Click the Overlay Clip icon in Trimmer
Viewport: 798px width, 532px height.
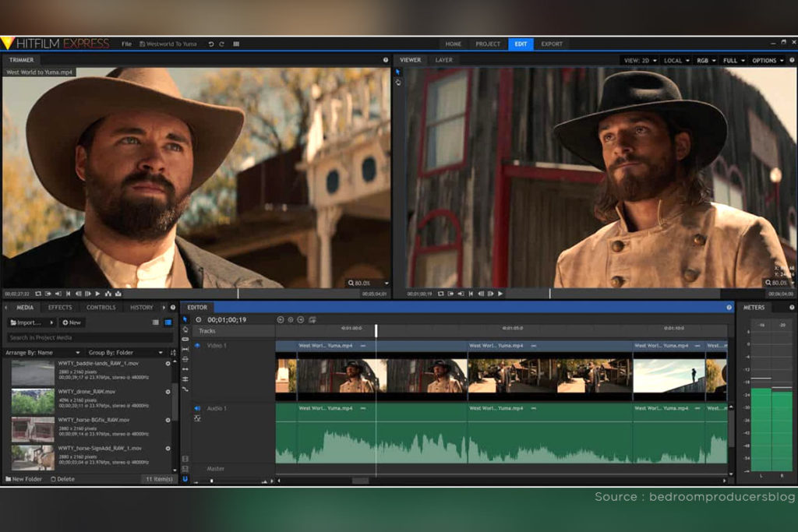(x=118, y=294)
